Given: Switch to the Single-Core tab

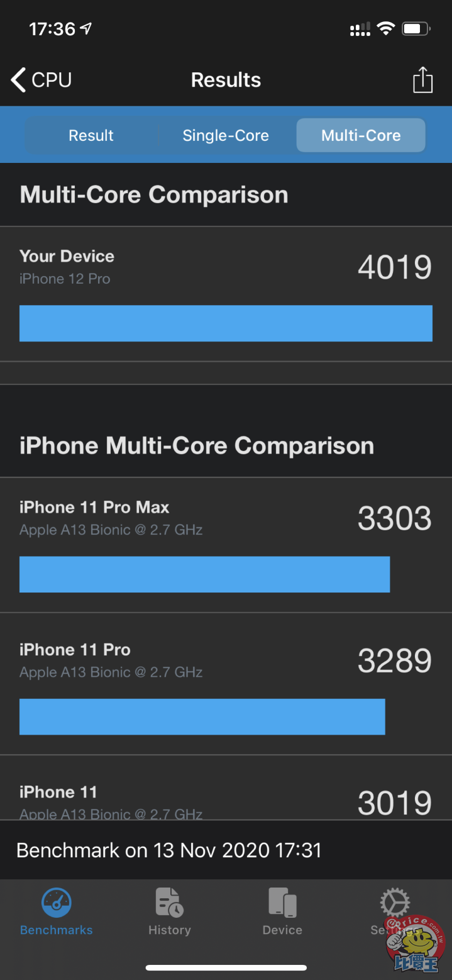Looking at the screenshot, I should 226,135.
